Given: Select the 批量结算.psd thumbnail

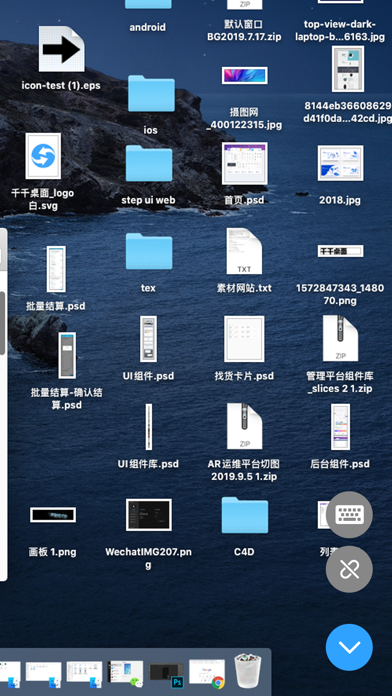Looking at the screenshot, I should tap(56, 269).
